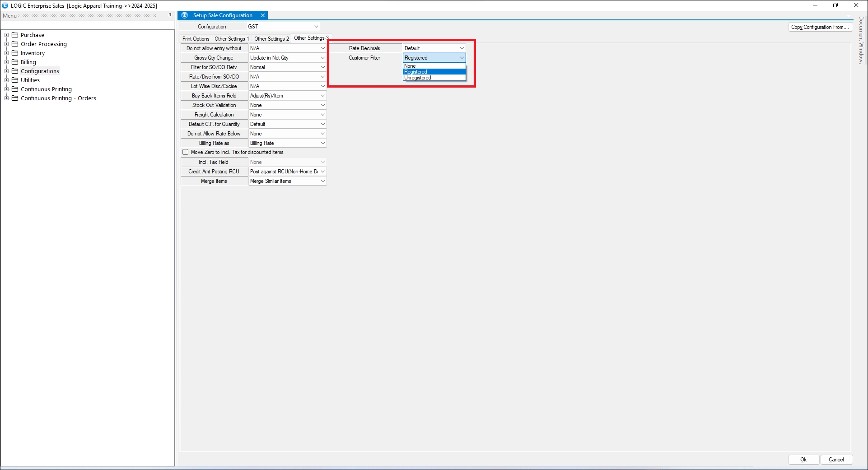Click the Ok button
The width and height of the screenshot is (868, 470).
(x=803, y=460)
